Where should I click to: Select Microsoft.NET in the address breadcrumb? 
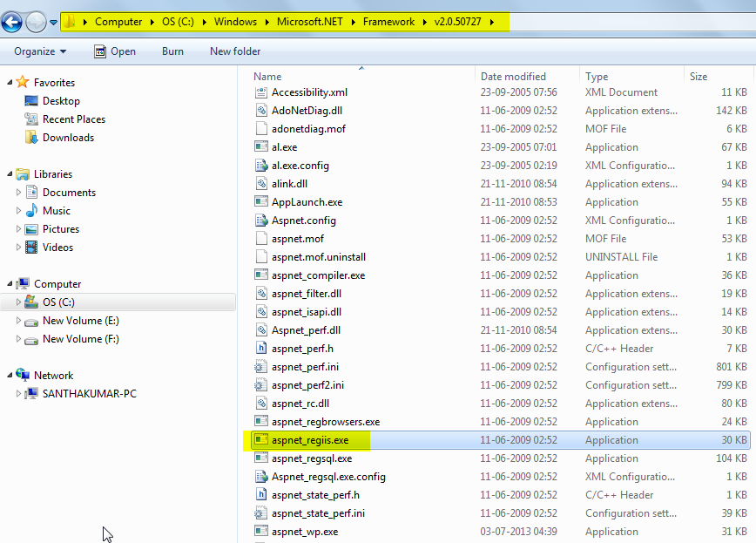(x=309, y=22)
